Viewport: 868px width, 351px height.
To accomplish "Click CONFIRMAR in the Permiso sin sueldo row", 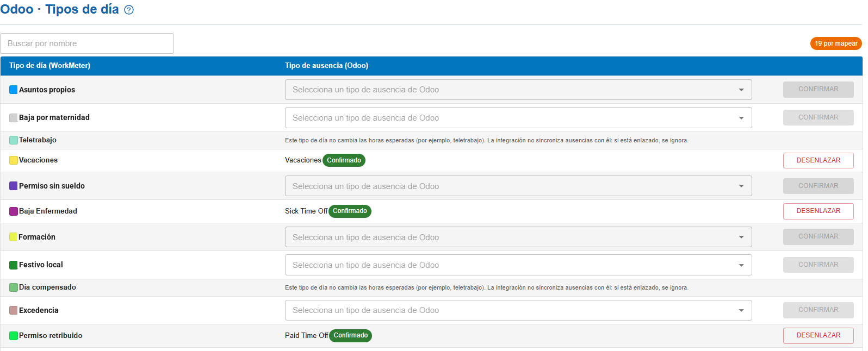I will click(818, 186).
